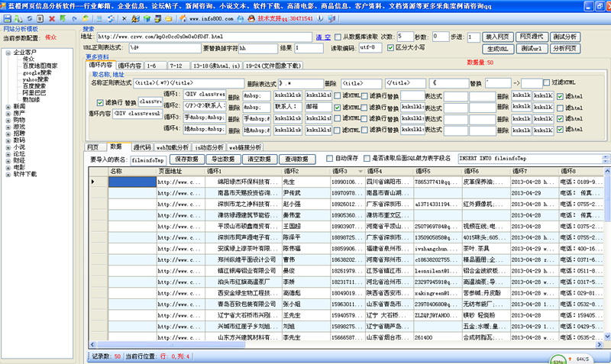This screenshot has height=364, width=611.
Task: Open the 7-12 tab
Action: pos(176,66)
